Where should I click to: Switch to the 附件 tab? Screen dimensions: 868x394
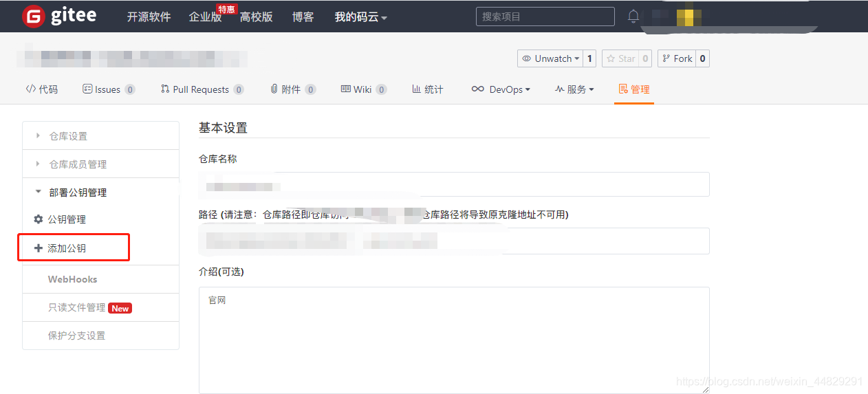293,89
